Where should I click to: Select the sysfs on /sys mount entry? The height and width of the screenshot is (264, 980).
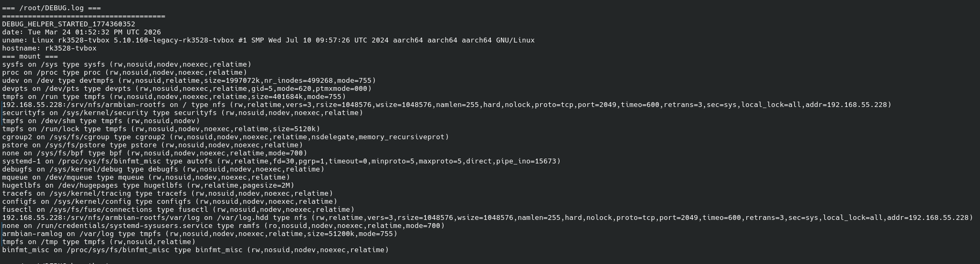point(126,65)
